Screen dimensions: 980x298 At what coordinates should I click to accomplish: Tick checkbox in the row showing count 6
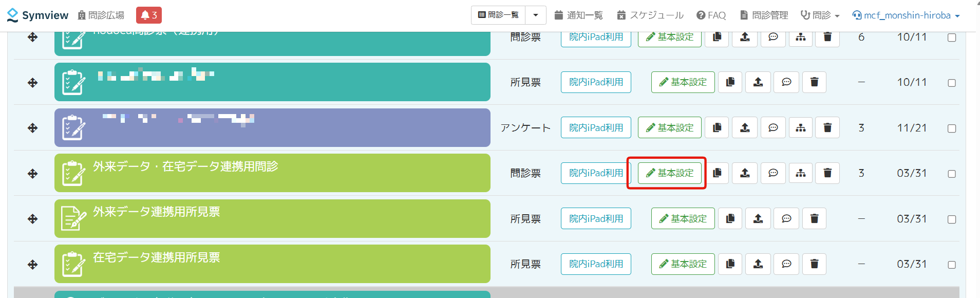952,38
